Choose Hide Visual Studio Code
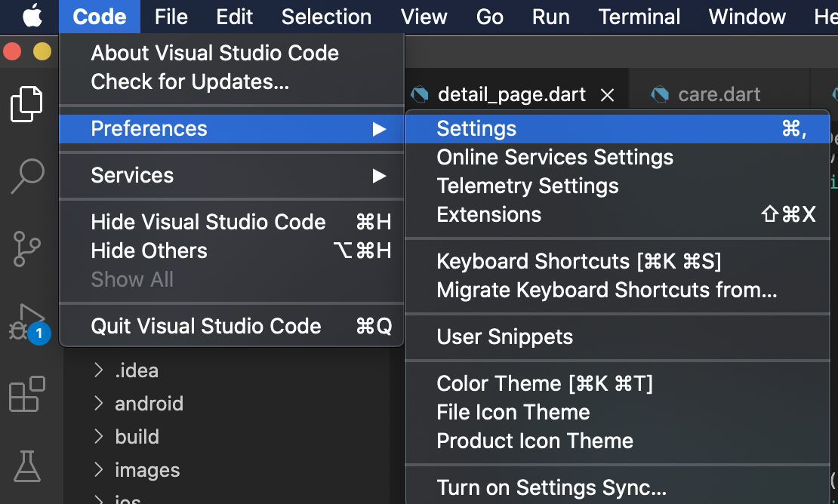 pos(232,222)
